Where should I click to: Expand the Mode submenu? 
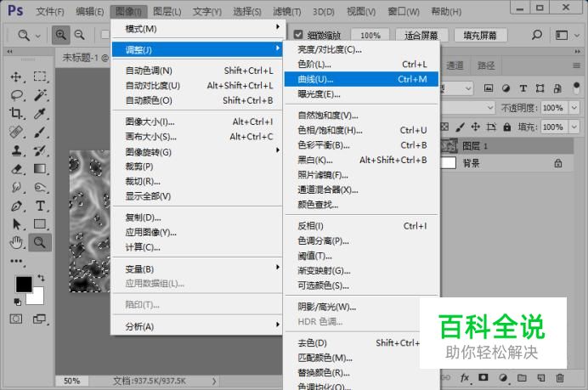coord(197,29)
